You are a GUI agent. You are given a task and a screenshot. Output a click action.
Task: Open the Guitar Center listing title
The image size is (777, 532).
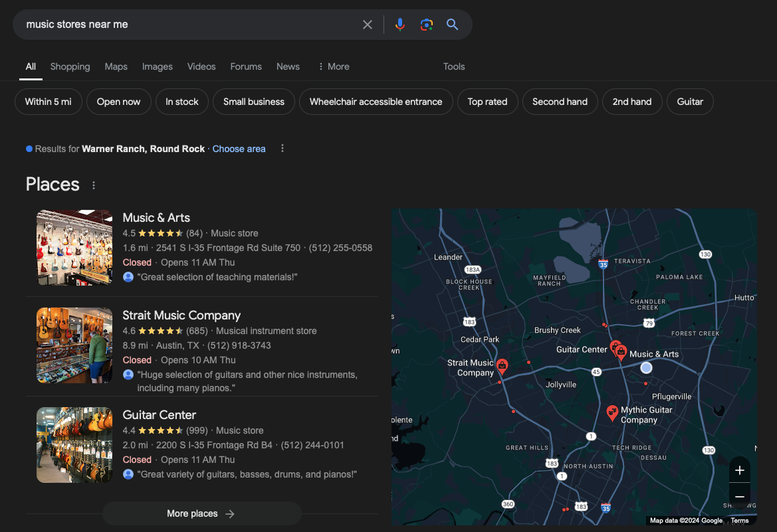pos(159,414)
